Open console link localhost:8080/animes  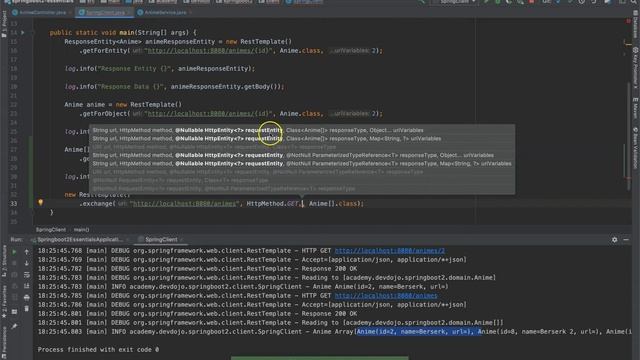point(386,296)
